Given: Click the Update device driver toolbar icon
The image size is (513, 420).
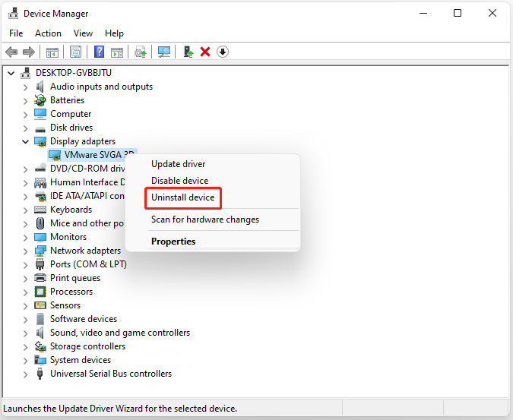Looking at the screenshot, I should [x=141, y=52].
